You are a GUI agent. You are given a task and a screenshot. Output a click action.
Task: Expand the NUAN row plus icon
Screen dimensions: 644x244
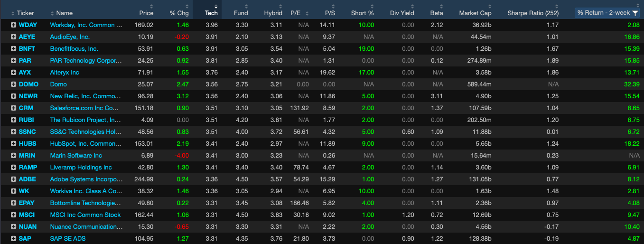click(x=13, y=226)
